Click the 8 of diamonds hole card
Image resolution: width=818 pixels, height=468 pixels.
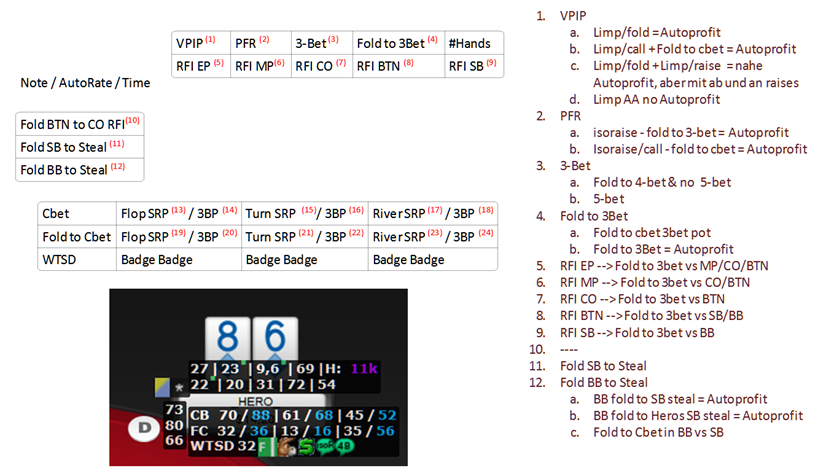(227, 338)
